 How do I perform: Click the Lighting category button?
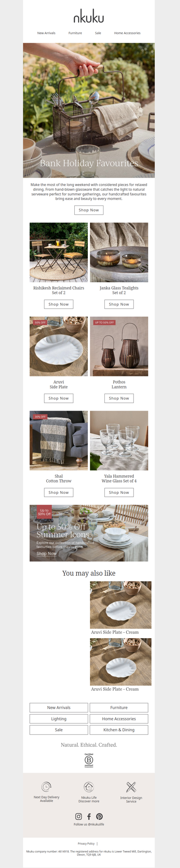pyautogui.click(x=58, y=719)
